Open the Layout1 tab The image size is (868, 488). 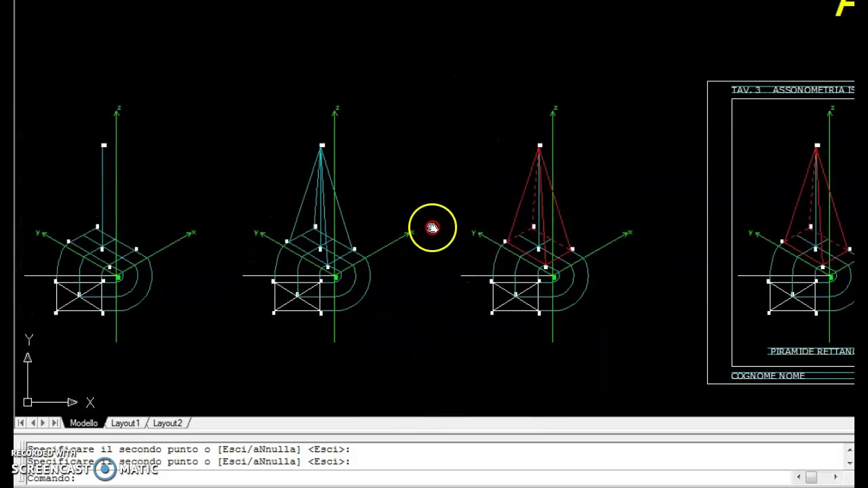125,423
